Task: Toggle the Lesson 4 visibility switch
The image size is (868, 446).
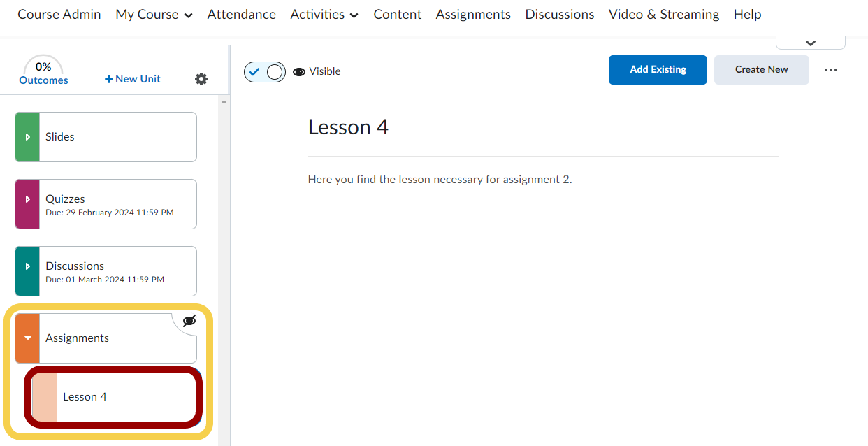Action: (x=265, y=71)
